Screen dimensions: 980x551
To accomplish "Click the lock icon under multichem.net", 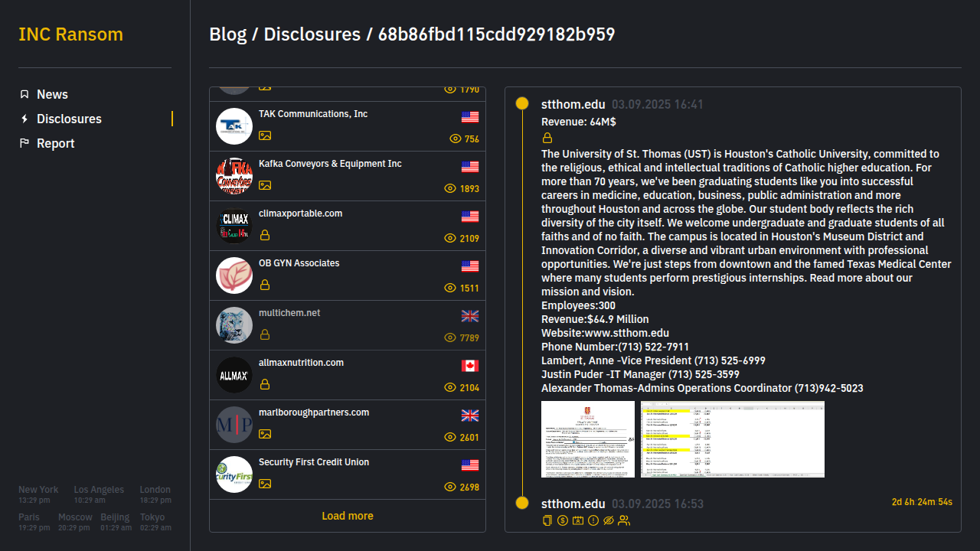I will (265, 334).
